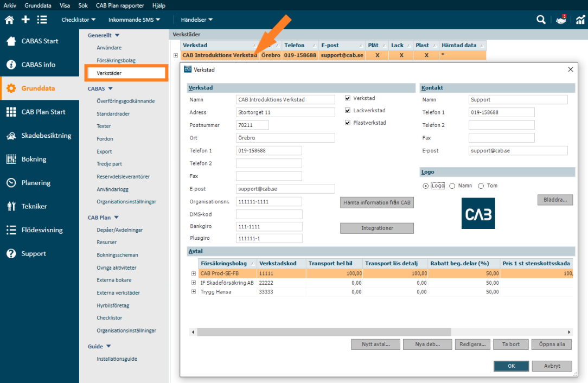
Task: Open Tekniker sidebar item
Action: [40, 206]
